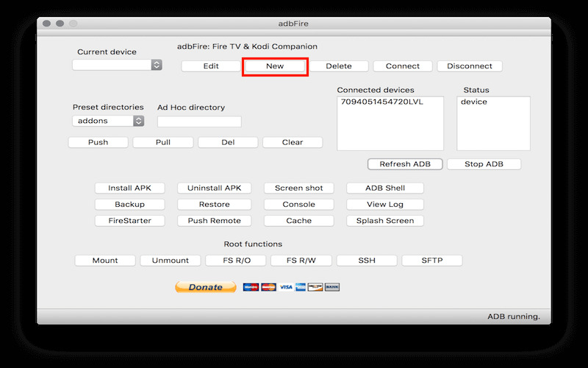
Task: Open the Current device dropdown
Action: (117, 65)
